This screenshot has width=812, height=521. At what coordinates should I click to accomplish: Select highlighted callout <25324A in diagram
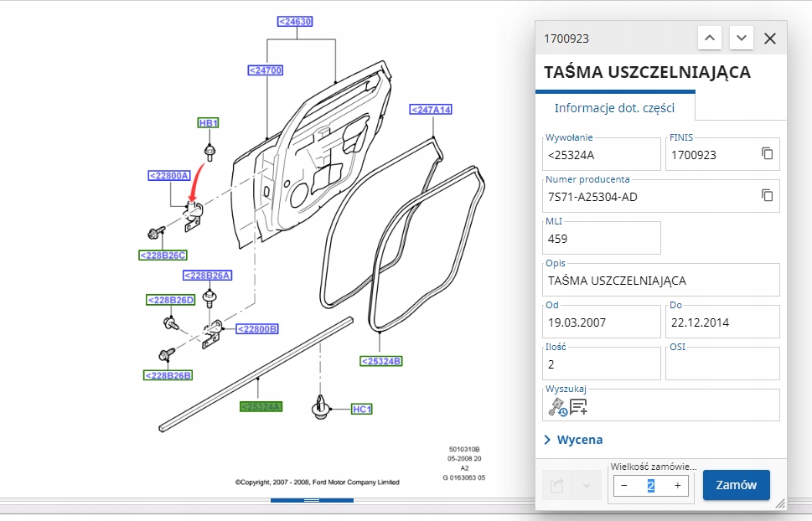tap(261, 406)
